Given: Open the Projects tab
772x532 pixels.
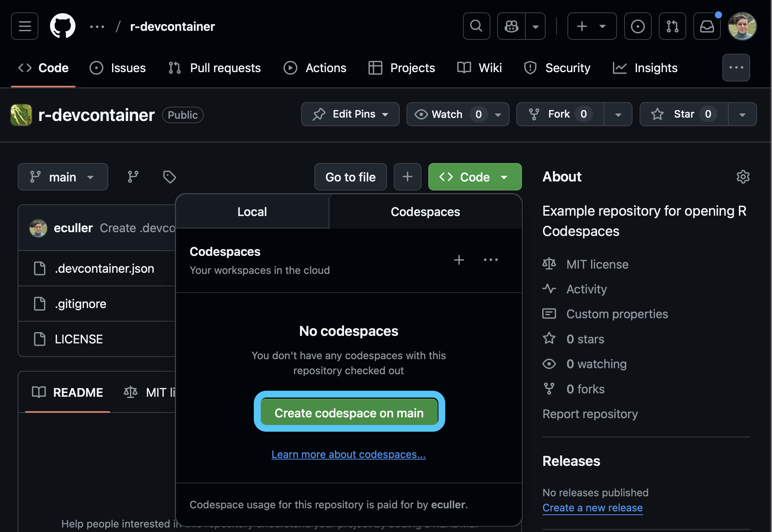Looking at the screenshot, I should click(402, 68).
